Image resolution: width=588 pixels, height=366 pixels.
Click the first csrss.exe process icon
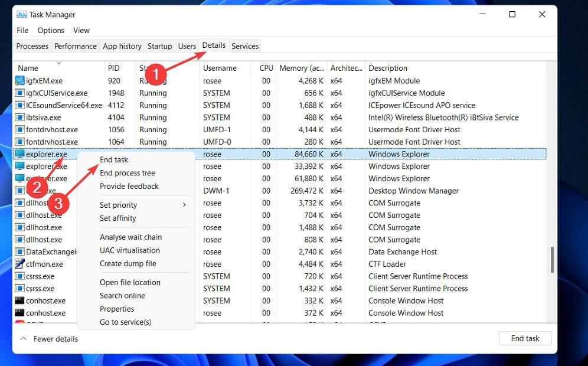click(x=20, y=276)
